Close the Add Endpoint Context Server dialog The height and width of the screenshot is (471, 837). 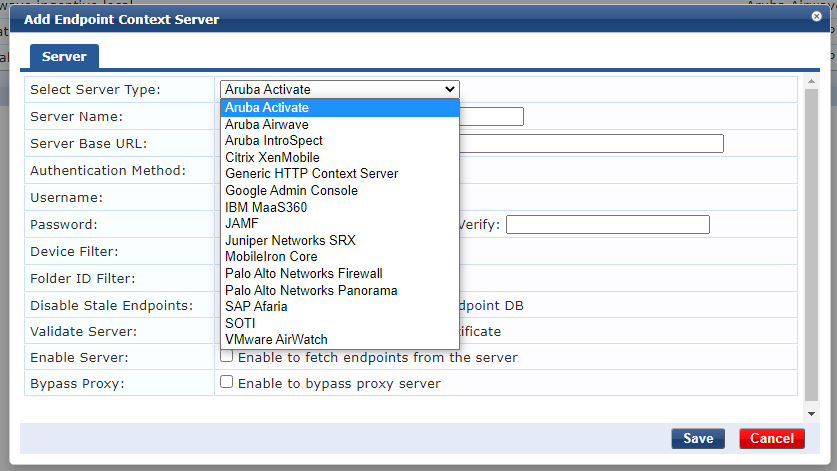pos(816,17)
